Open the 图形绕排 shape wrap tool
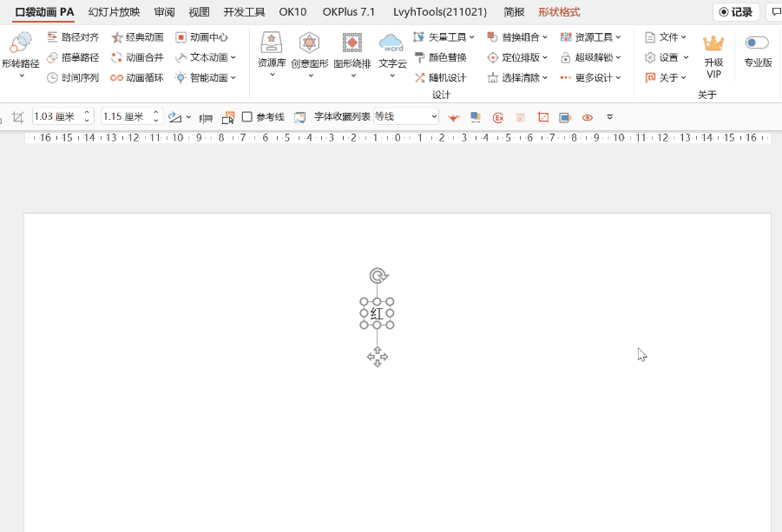This screenshot has height=532, width=782. click(352, 55)
